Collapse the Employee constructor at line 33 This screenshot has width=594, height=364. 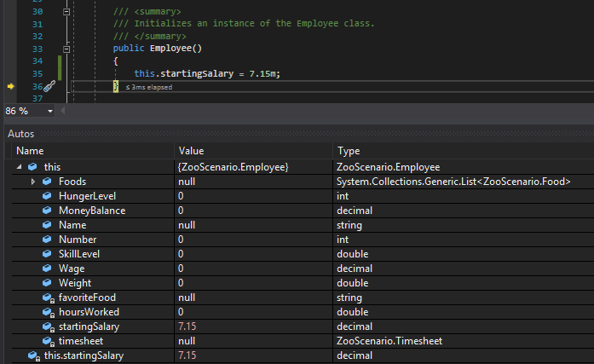[x=66, y=49]
